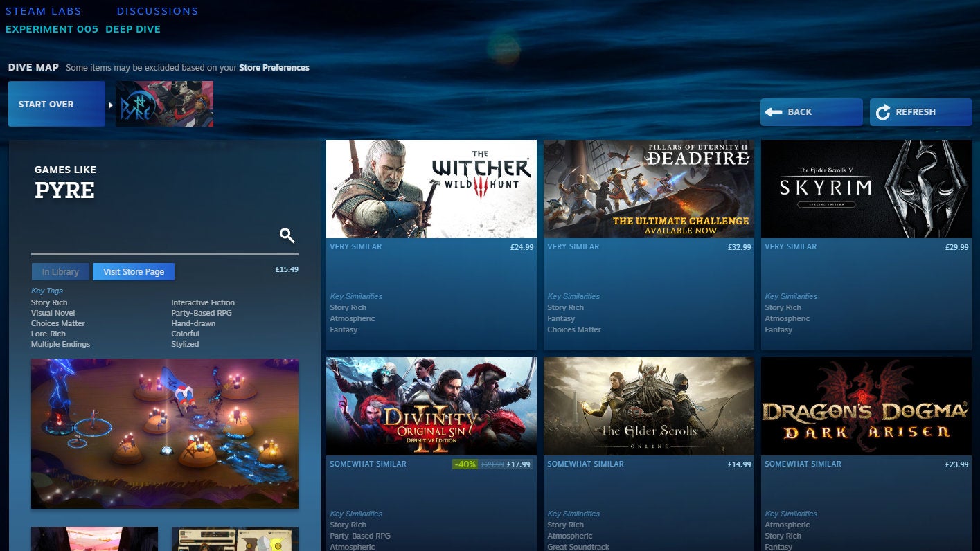
Task: Open Divinity Original Sin II Definitive Edition
Action: click(x=431, y=406)
